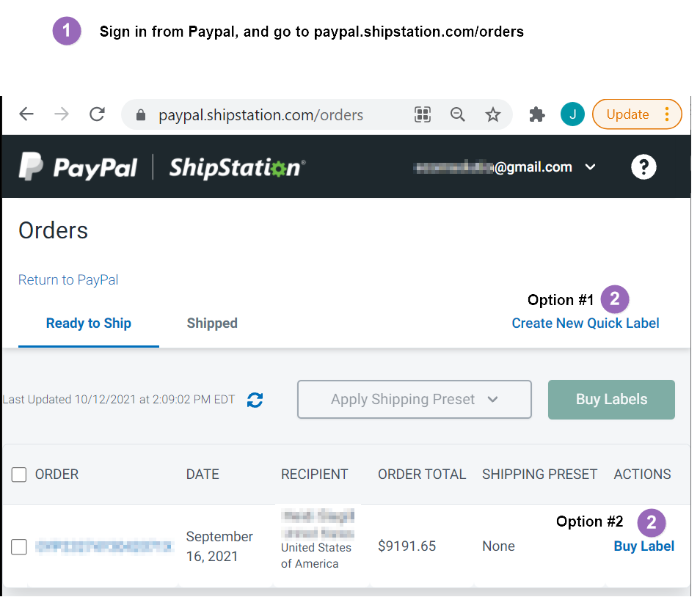
Task: Click the $9191.65 order total
Action: [406, 546]
